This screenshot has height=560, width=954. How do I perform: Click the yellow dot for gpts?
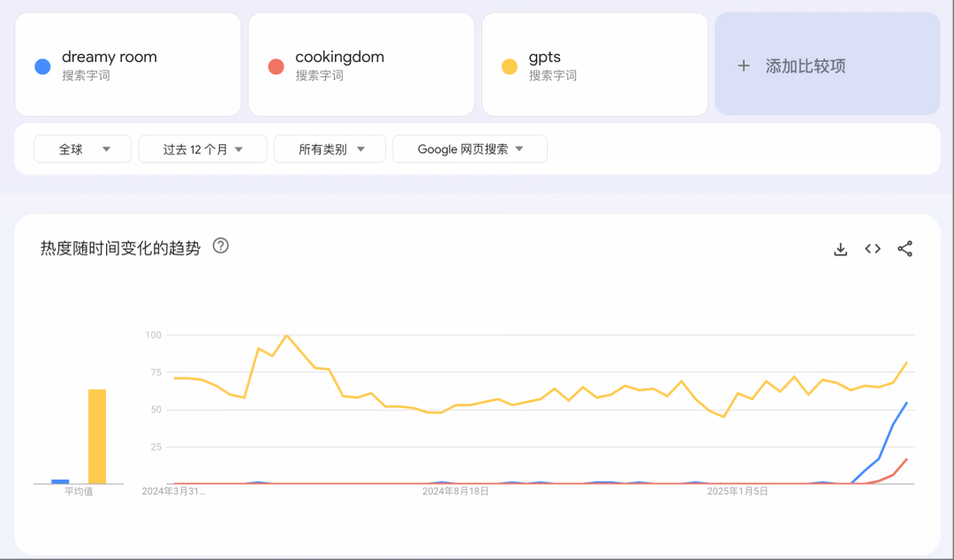[510, 66]
